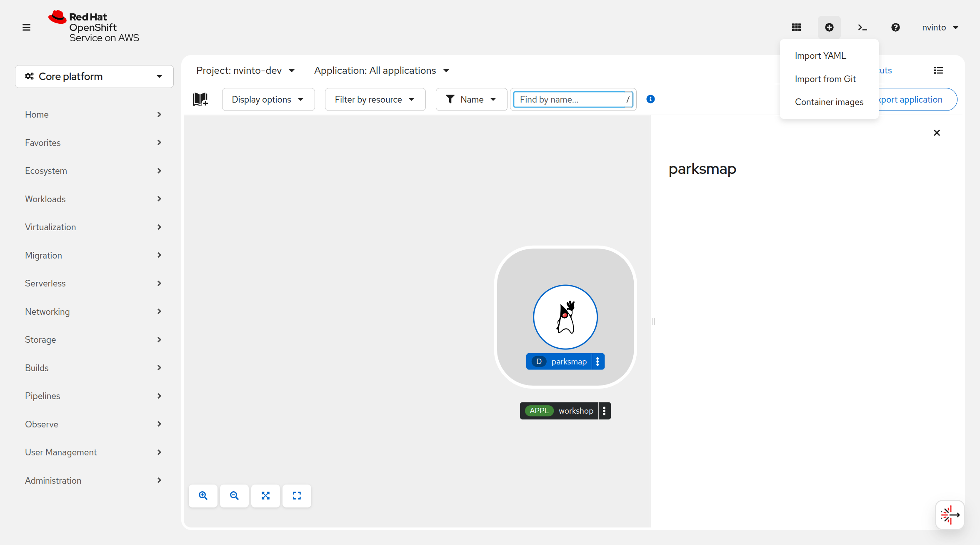
Task: Expand the Workloads navigation section
Action: 93,199
